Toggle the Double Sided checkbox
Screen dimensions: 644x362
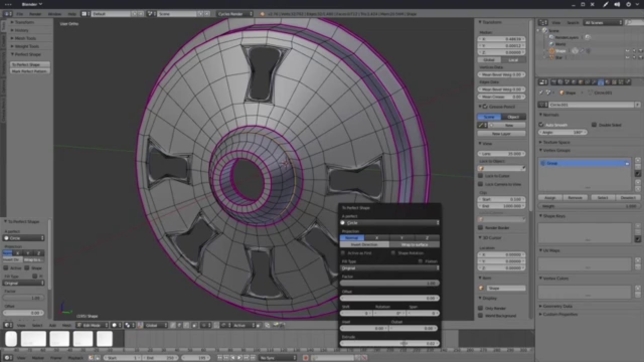[x=594, y=125]
